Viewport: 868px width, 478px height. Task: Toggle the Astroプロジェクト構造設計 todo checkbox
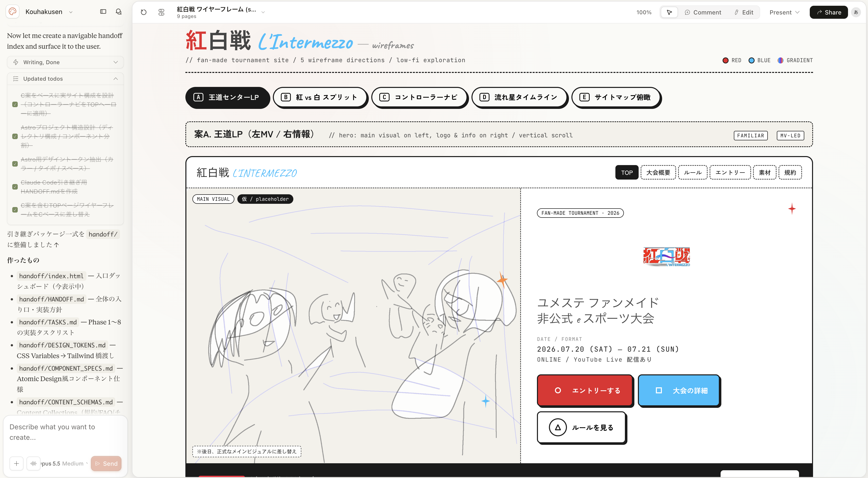click(15, 136)
